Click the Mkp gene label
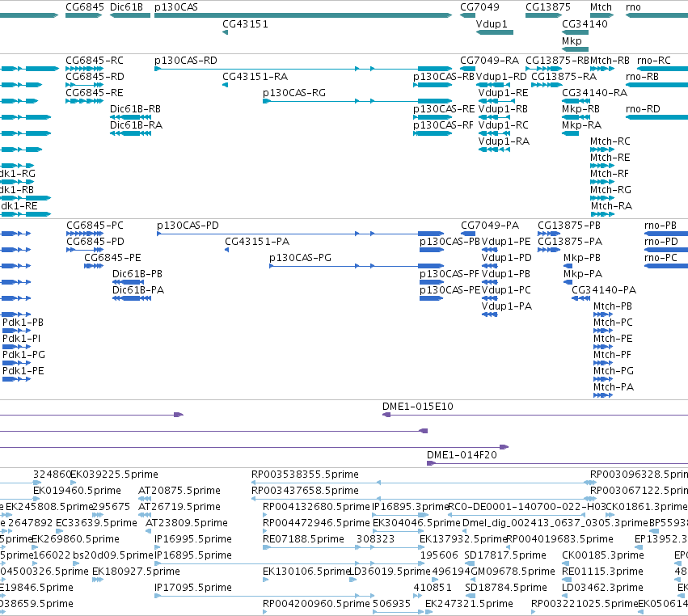This screenshot has height=616, width=688. 572,41
